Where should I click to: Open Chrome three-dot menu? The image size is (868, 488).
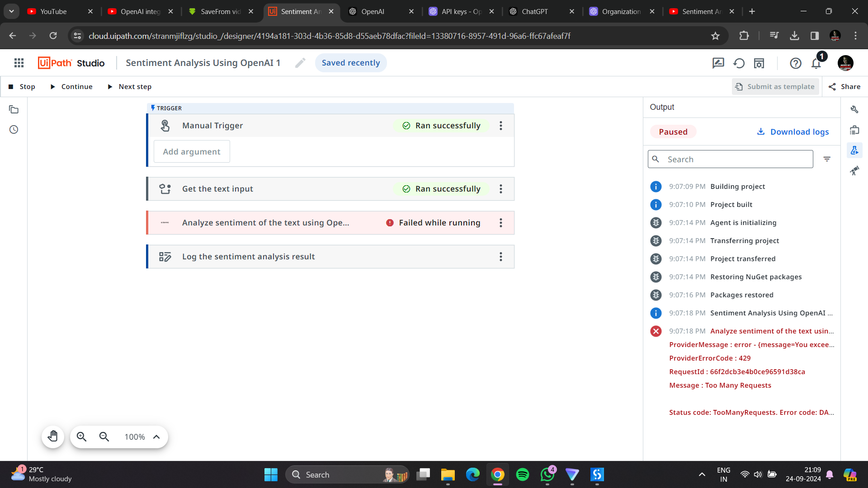click(x=855, y=36)
